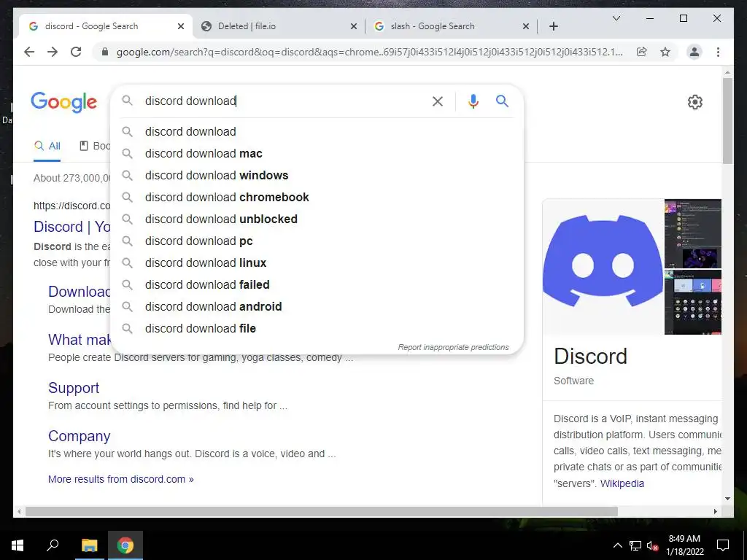
Task: Choose suggestion 'discord download unblocked'
Action: (x=317, y=219)
